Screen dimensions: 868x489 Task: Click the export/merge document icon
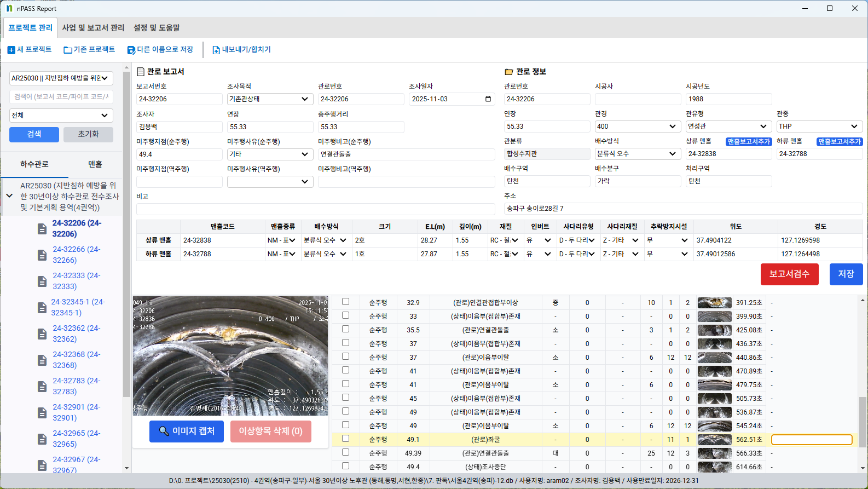[x=216, y=50]
